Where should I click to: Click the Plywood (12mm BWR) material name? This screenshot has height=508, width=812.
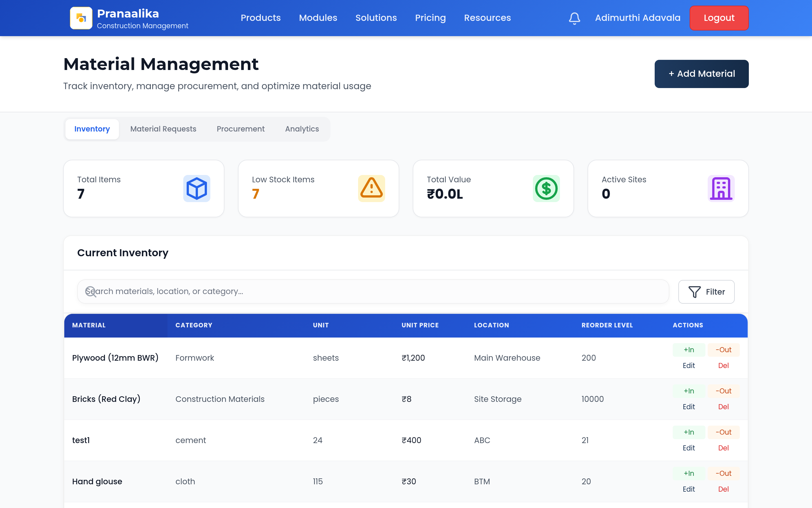point(115,358)
